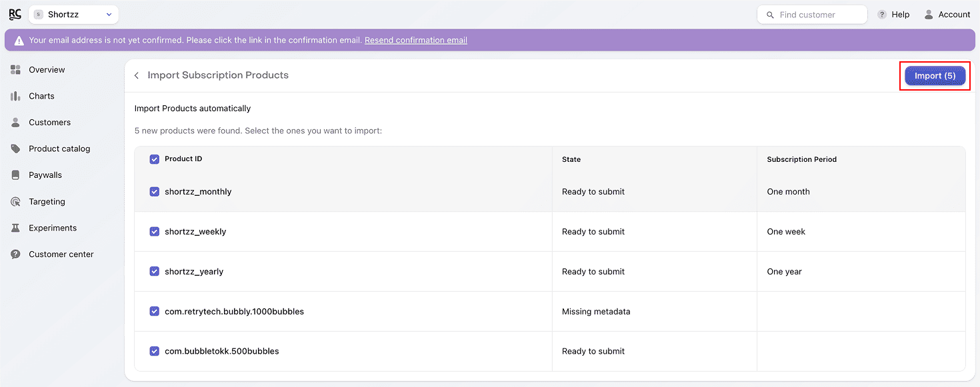Focus the Find customer search field
This screenshot has width=980, height=387.
pos(817,15)
